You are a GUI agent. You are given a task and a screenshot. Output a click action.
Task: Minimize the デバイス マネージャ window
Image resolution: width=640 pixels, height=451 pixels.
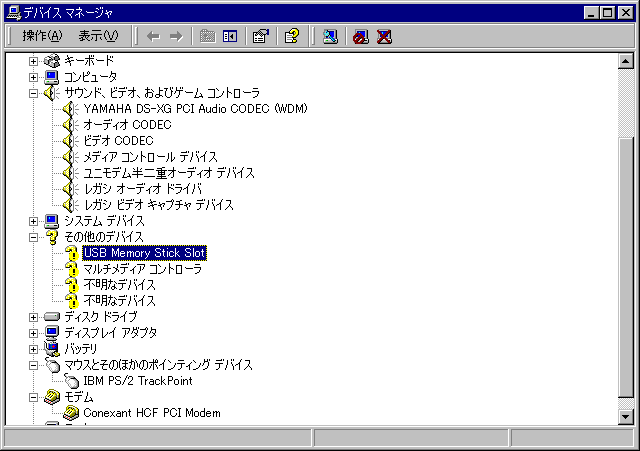pyautogui.click(x=591, y=13)
